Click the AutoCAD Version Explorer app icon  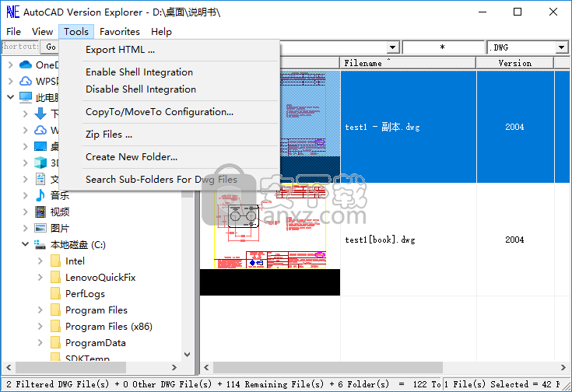tap(12, 12)
